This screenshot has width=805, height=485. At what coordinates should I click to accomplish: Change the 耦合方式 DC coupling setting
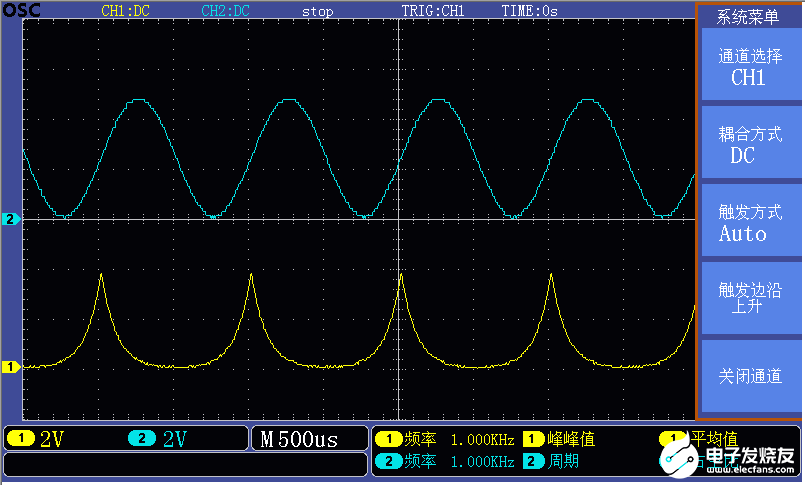click(x=751, y=142)
